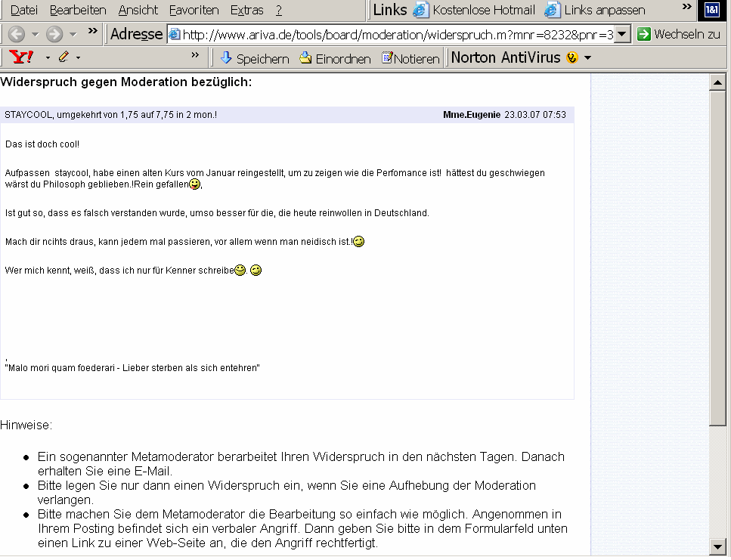Click the Einordnen folder icon
Screen dimensions: 731x560
304,58
